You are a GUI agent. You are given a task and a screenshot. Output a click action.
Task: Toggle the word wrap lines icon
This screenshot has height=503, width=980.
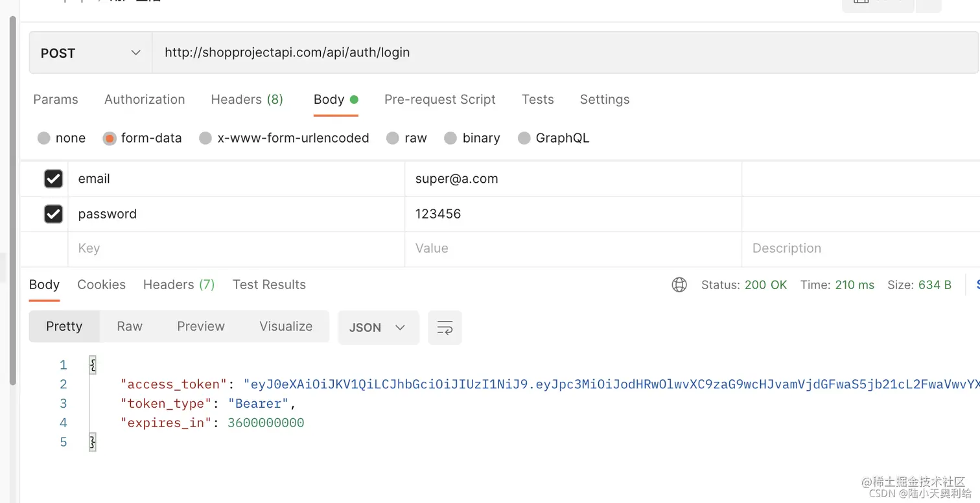click(x=445, y=327)
